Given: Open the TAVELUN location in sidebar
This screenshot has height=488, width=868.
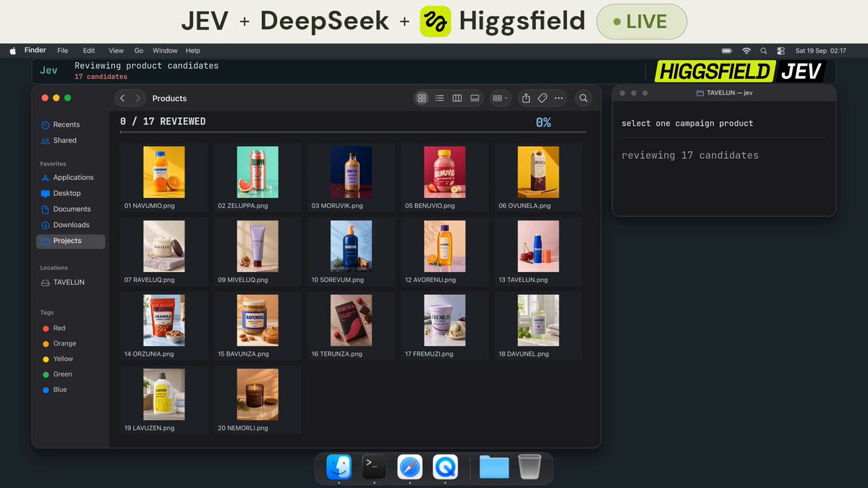Looking at the screenshot, I should pos(70,282).
